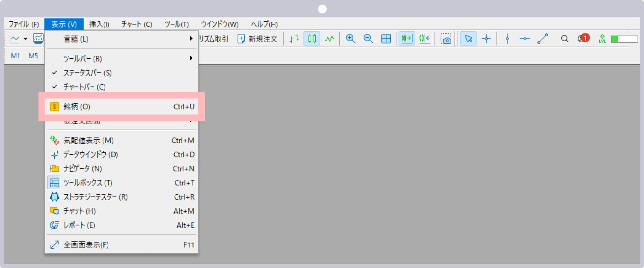Open 気配値表示 (M) window

[121, 140]
